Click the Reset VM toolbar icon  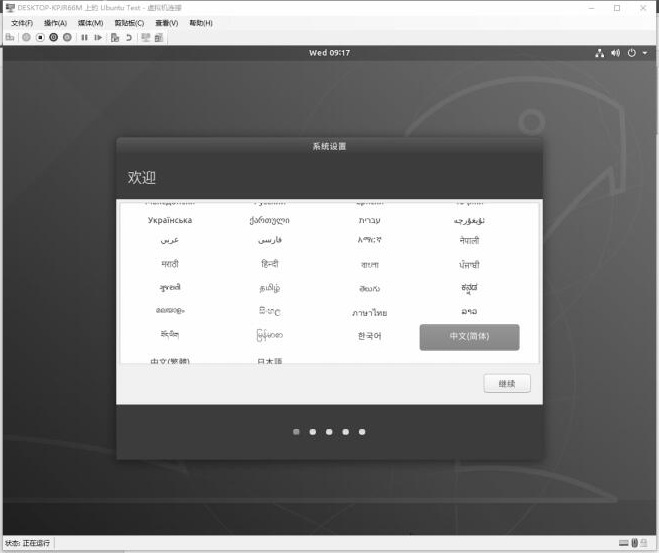tap(98, 37)
